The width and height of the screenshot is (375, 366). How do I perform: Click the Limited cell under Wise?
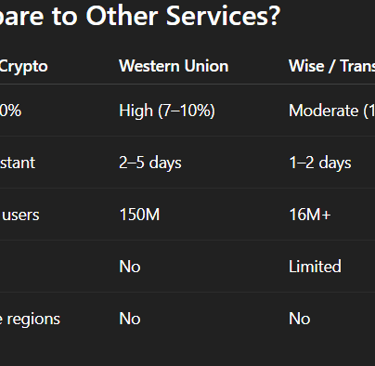tap(315, 267)
